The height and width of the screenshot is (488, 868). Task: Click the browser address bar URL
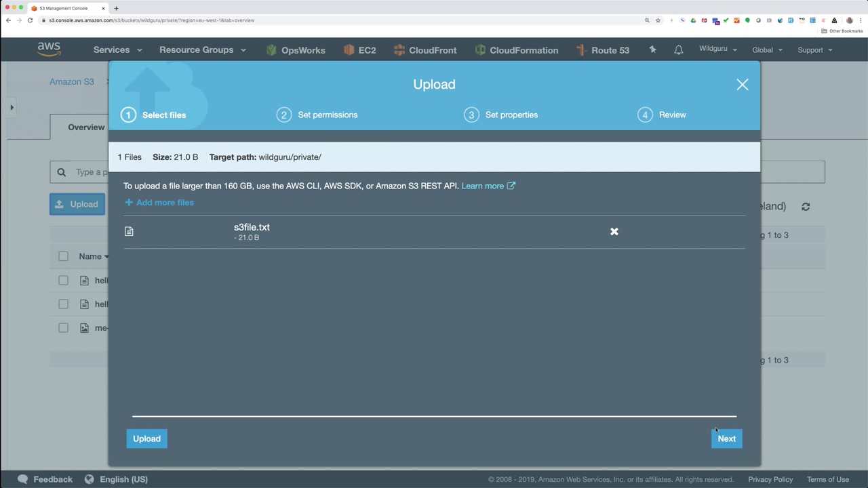pyautogui.click(x=152, y=20)
